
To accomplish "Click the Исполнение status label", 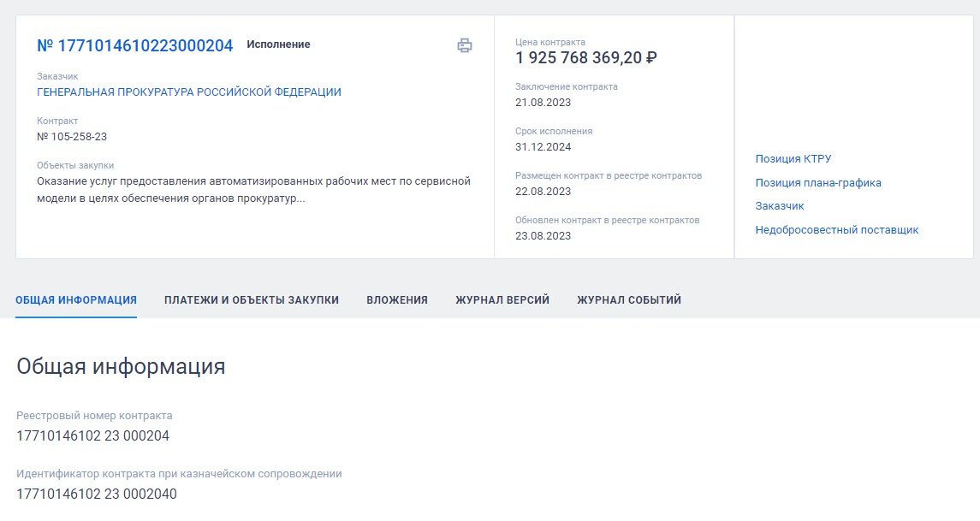I will 278,44.
